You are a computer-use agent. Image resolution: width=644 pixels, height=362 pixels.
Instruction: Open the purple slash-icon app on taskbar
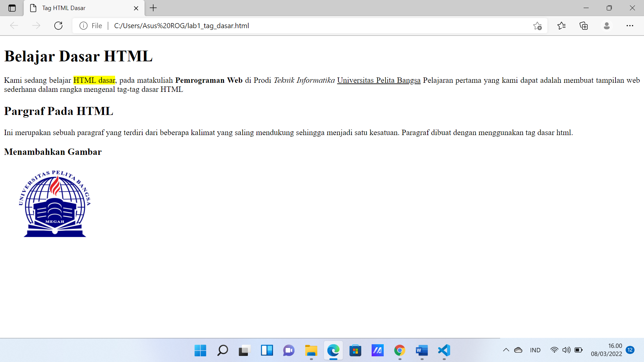coord(377,351)
